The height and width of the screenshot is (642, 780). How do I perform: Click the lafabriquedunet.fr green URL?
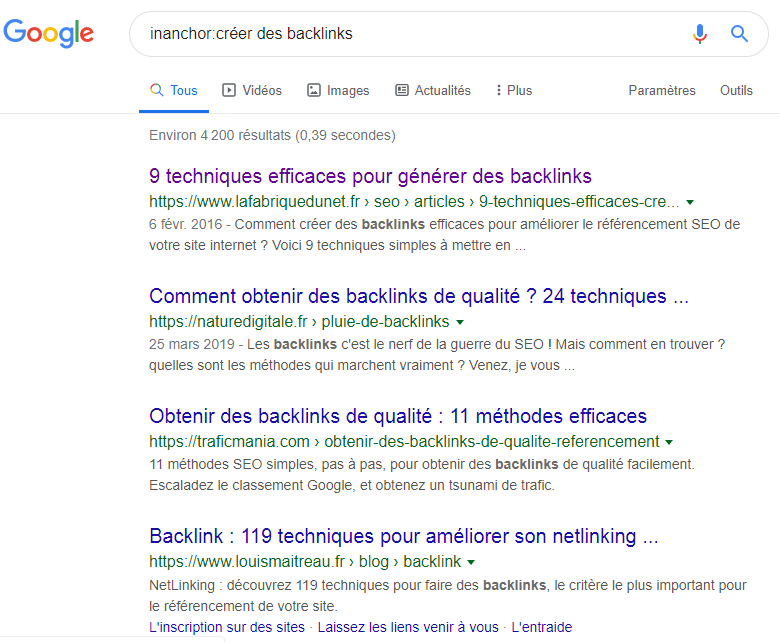pos(414,201)
